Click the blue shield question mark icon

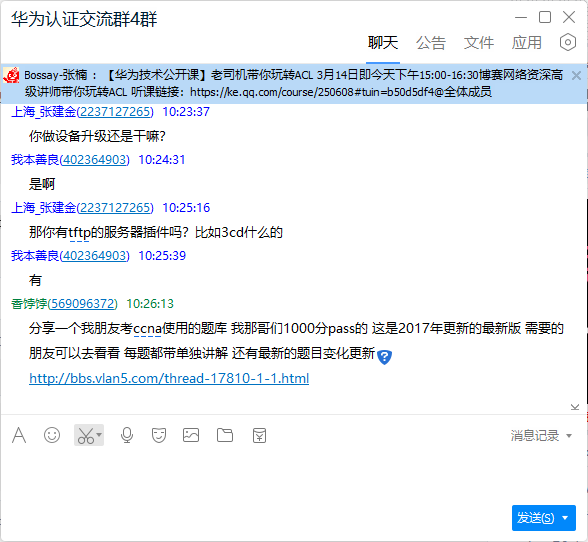point(384,357)
